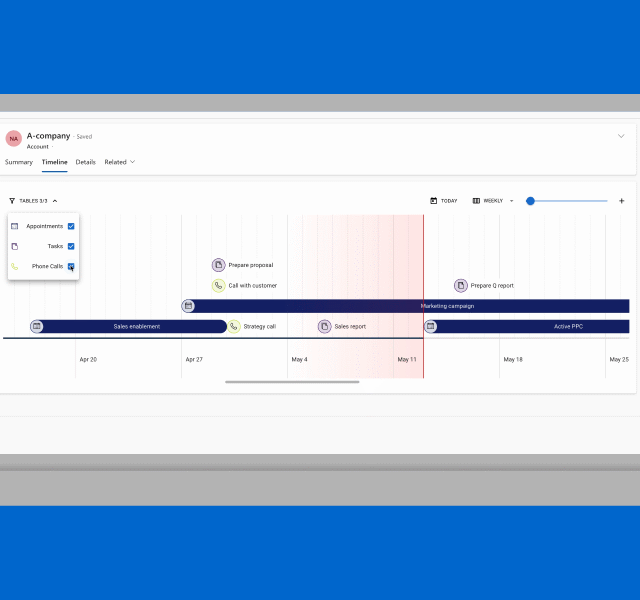Click the WEEKLY view button label
The width and height of the screenshot is (640, 600).
tap(493, 201)
